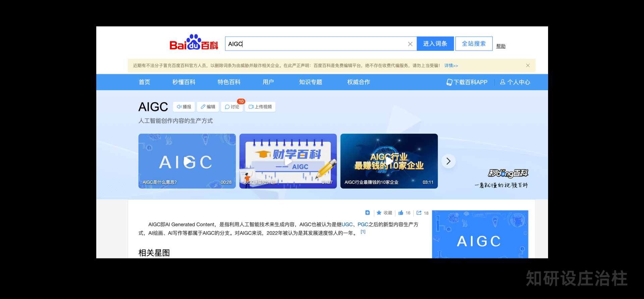Show next videos with the right arrow
Viewport: 644px width, 299px height.
pyautogui.click(x=448, y=161)
